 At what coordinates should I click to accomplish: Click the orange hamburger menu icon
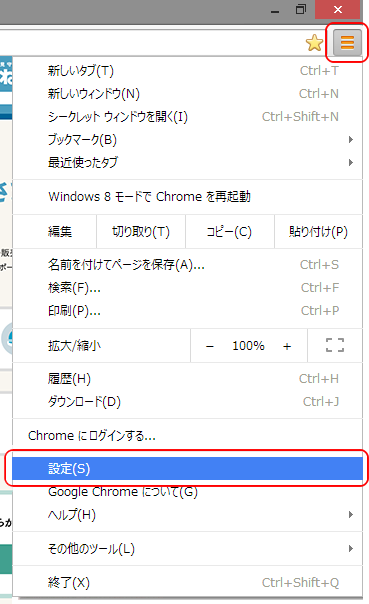point(347,42)
